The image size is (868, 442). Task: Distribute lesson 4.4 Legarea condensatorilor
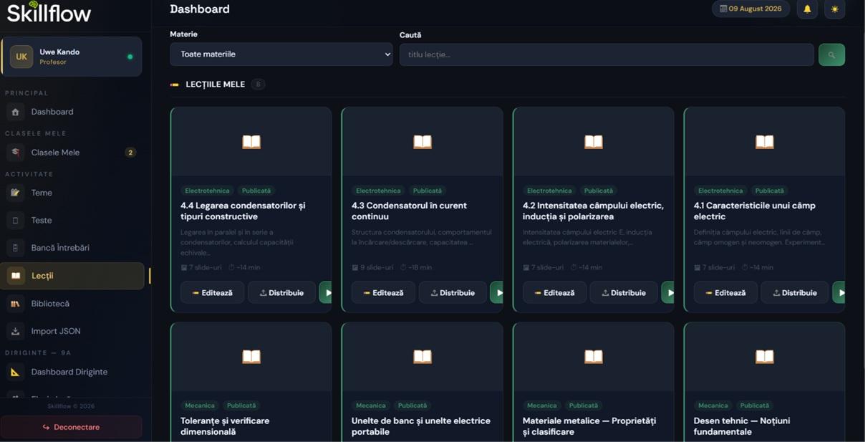(282, 294)
